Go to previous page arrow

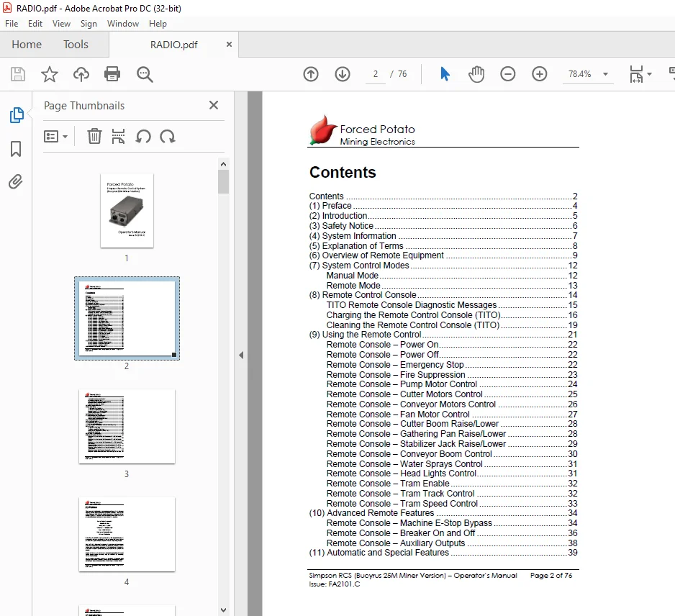point(311,74)
